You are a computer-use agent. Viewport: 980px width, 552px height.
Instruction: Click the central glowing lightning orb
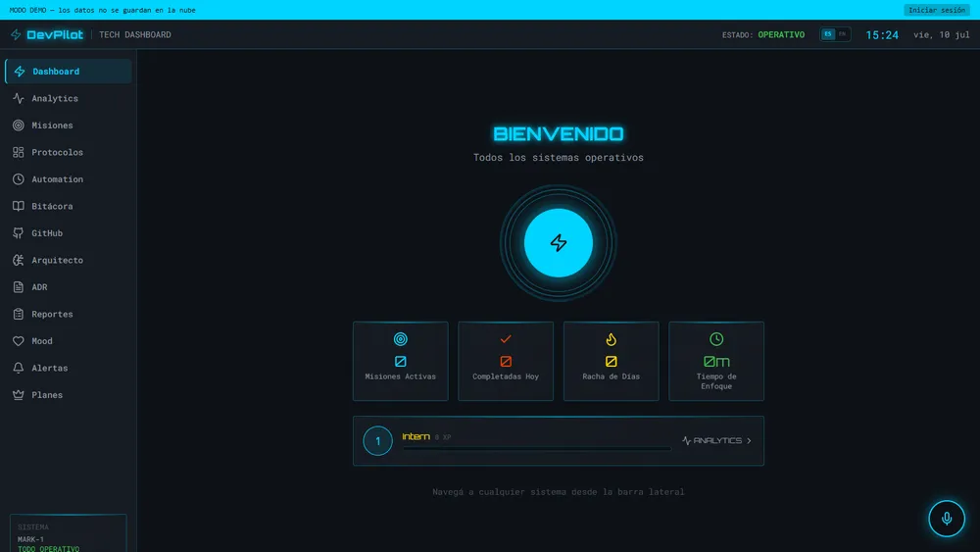pos(559,242)
